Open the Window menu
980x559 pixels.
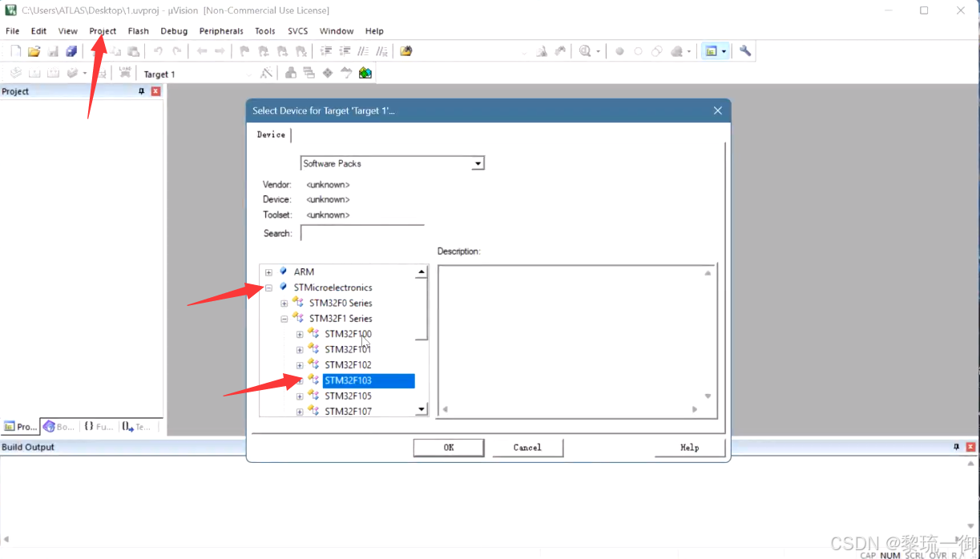(x=337, y=31)
